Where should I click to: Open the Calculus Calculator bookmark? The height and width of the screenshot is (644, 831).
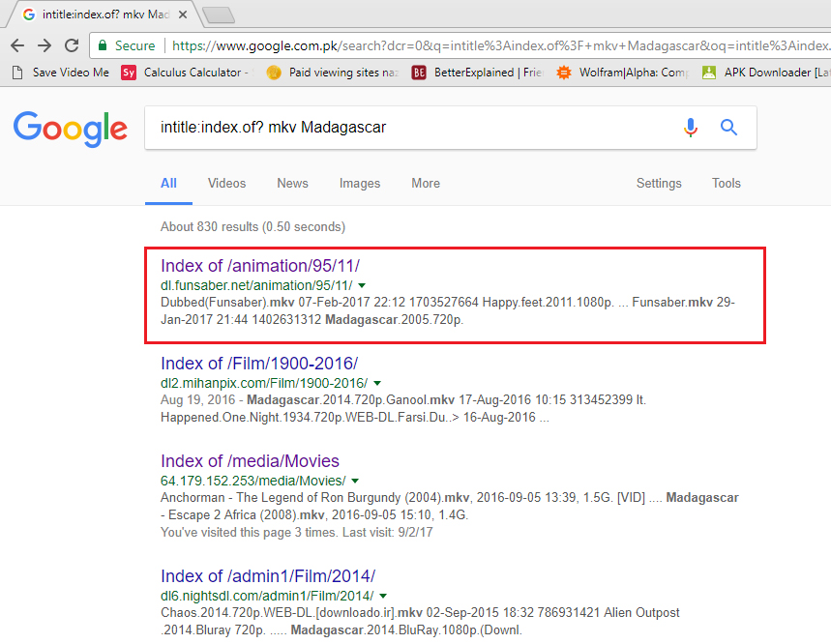coord(188,72)
